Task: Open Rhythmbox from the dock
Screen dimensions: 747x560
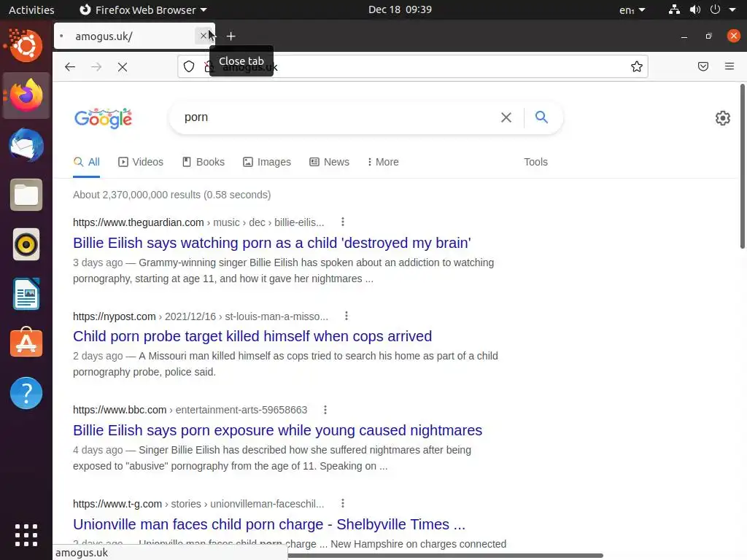Action: (26, 245)
